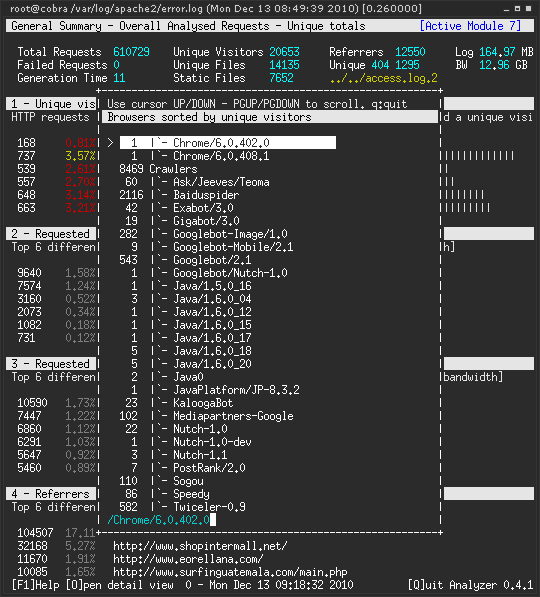Click the Crawlers category row
Image resolution: width=540 pixels, height=597 pixels.
pos(158,169)
